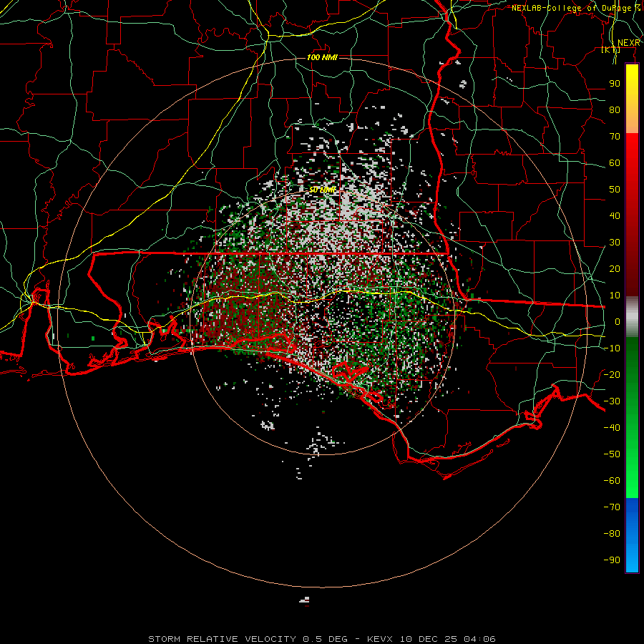644x644 pixels.
Task: Click the 0 value on the velocity scale
Action: pos(618,322)
